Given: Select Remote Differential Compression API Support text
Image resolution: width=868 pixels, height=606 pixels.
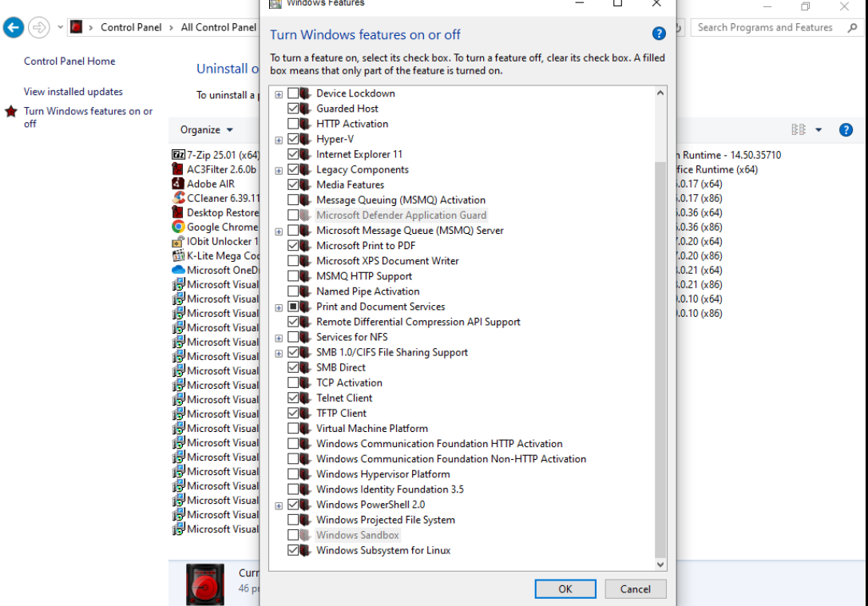Looking at the screenshot, I should click(418, 322).
